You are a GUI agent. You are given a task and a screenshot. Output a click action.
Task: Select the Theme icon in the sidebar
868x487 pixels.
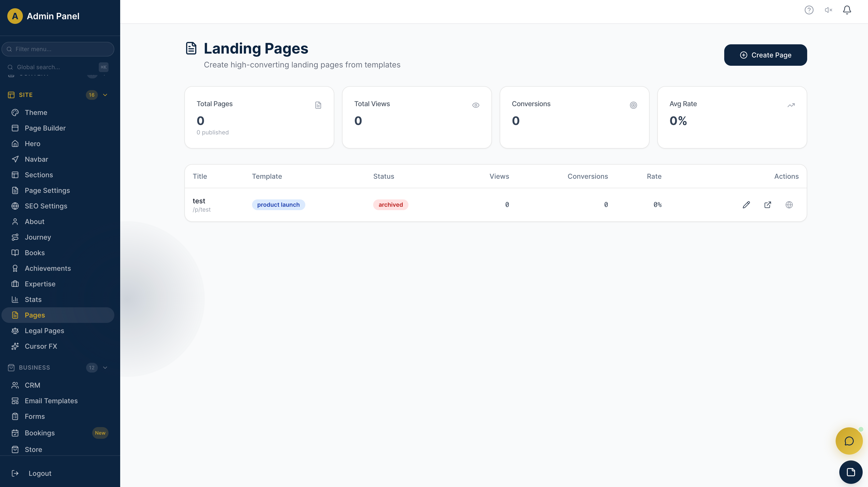tap(15, 112)
